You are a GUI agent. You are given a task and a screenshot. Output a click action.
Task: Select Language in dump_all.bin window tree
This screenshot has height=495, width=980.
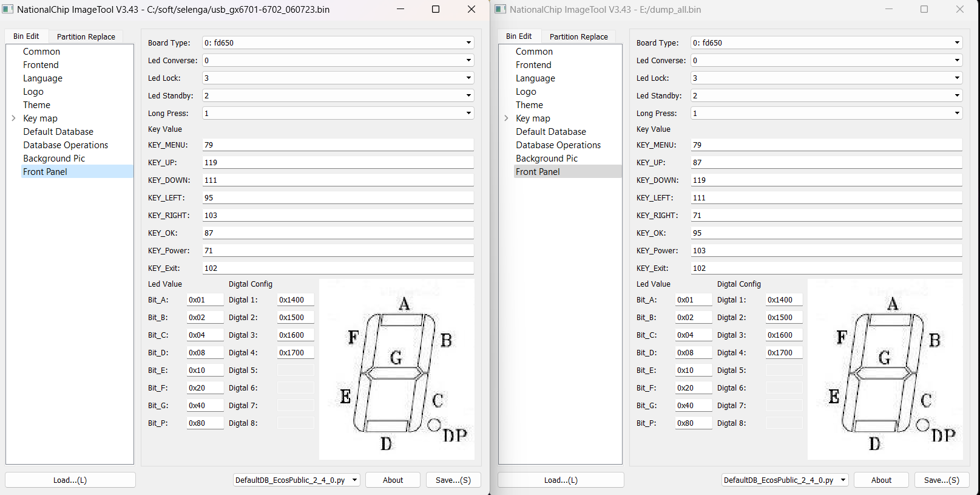click(x=535, y=78)
